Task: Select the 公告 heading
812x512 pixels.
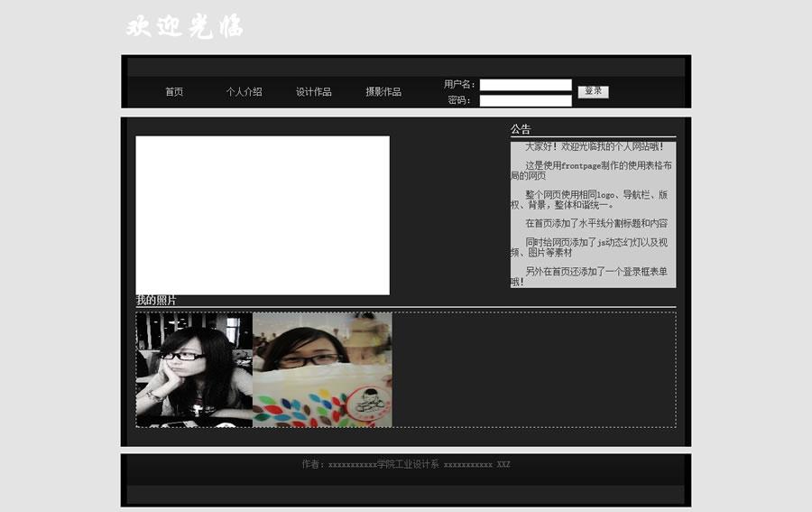Action: tap(521, 129)
